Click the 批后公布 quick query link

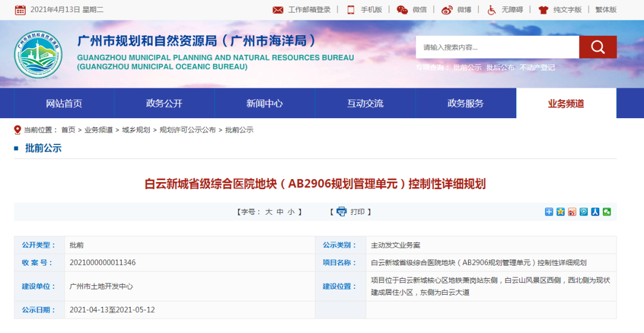click(500, 67)
